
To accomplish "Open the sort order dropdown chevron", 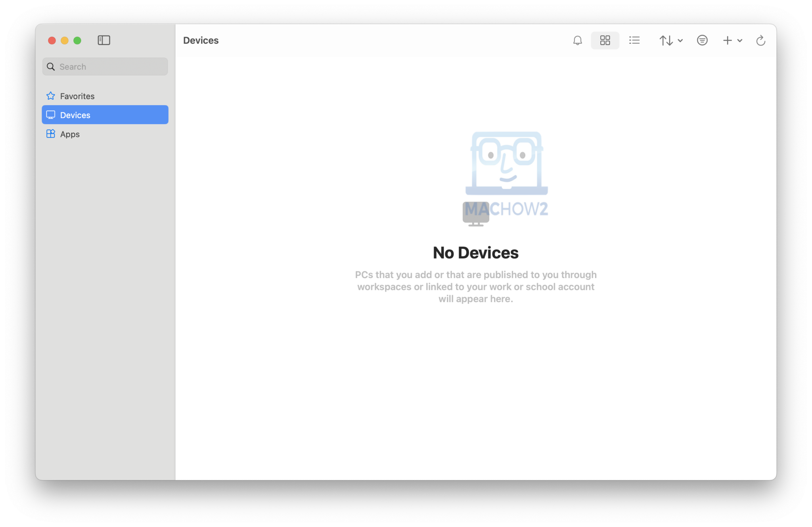I will point(680,40).
